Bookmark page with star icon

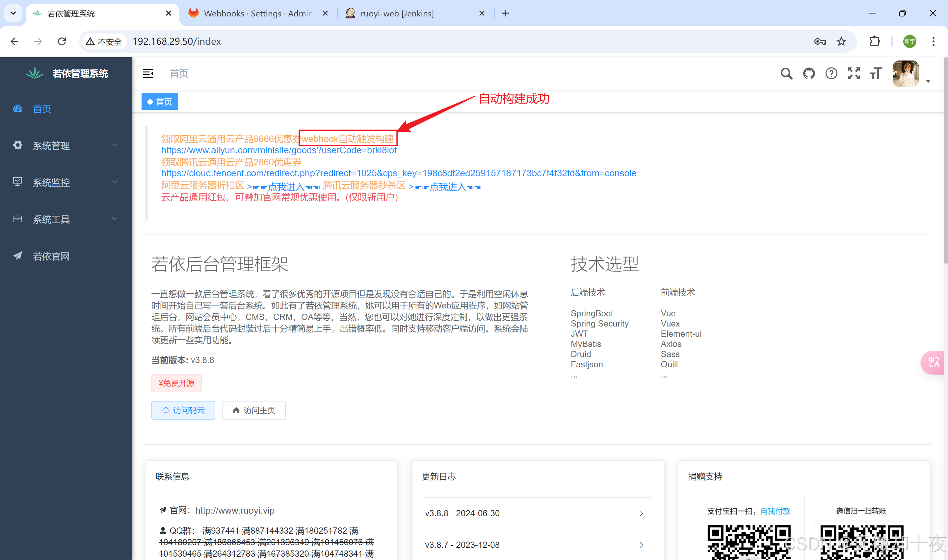point(841,41)
